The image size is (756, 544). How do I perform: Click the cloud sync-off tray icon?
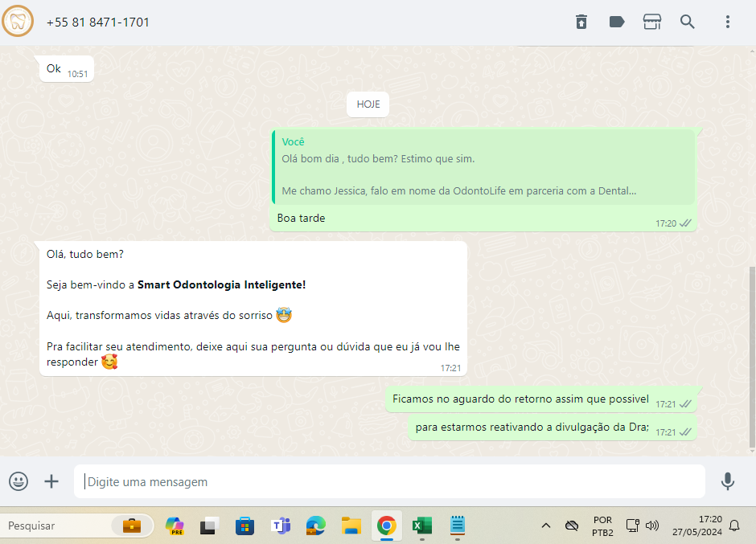tap(572, 526)
